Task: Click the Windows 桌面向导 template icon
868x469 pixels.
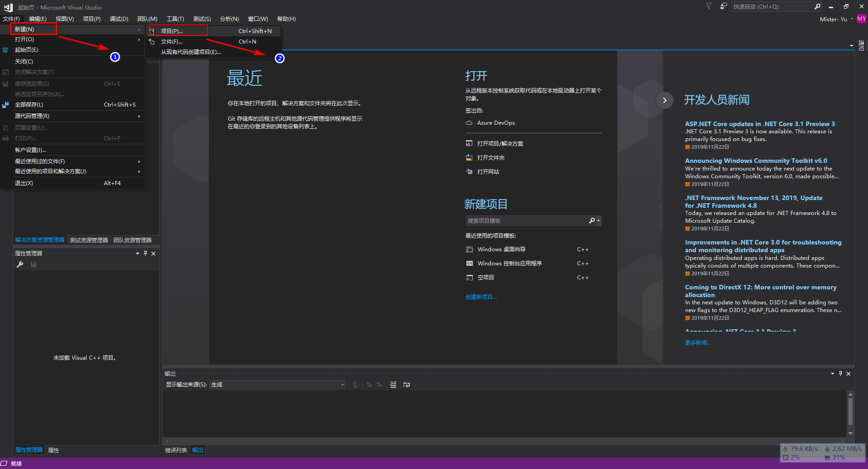Action: (470, 249)
